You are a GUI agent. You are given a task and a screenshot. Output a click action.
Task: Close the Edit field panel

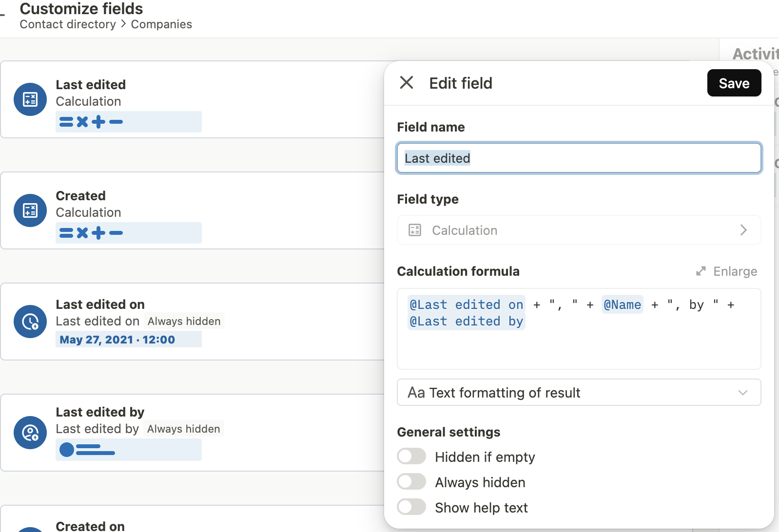point(407,83)
